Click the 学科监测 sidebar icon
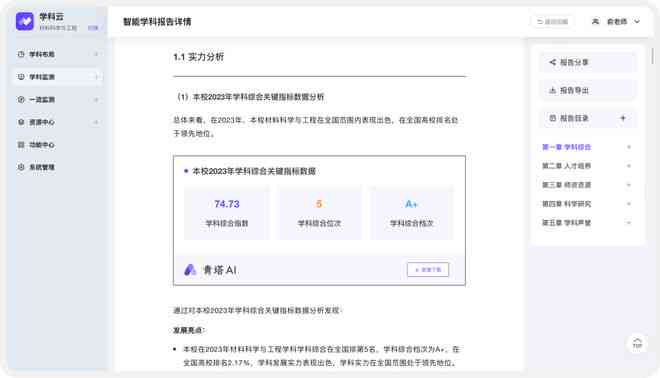The image size is (660, 378). click(x=21, y=77)
